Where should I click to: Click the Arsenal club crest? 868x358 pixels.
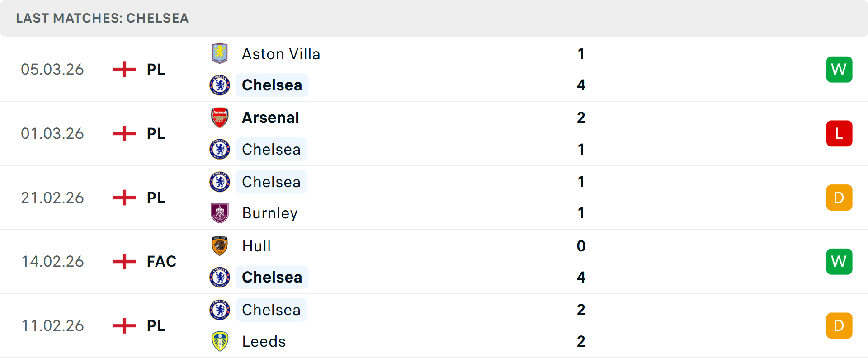coord(220,118)
